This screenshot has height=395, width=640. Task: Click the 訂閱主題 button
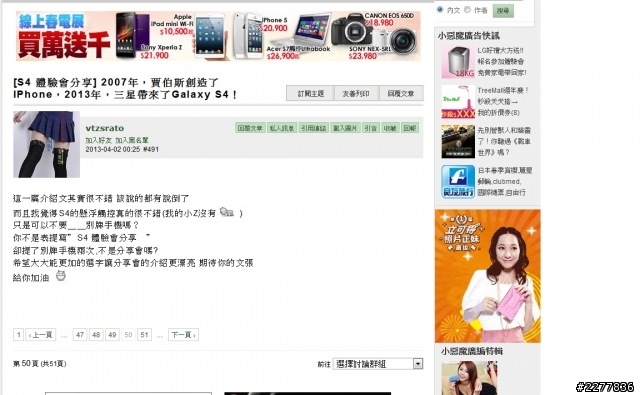pyautogui.click(x=310, y=93)
